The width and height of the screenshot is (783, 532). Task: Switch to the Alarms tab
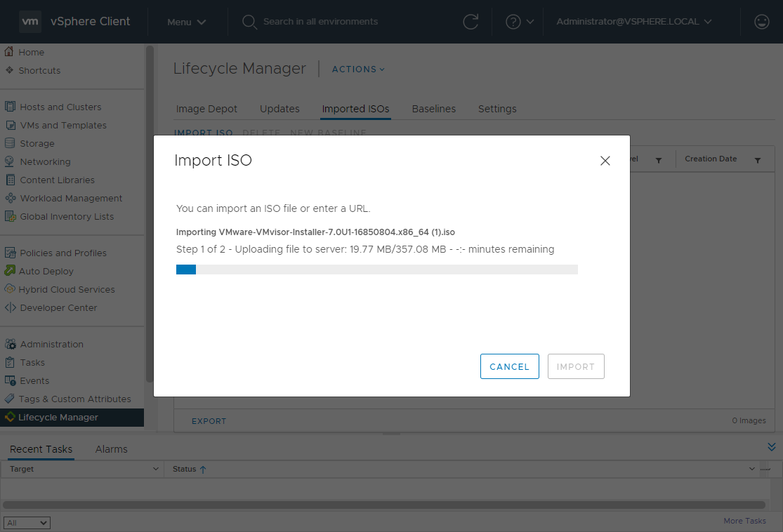click(x=112, y=449)
